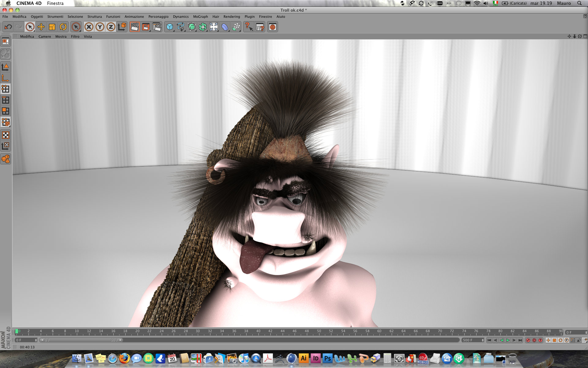Screen dimensions: 588x368
Task: Toggle sound playback during animation
Action: tap(579, 340)
